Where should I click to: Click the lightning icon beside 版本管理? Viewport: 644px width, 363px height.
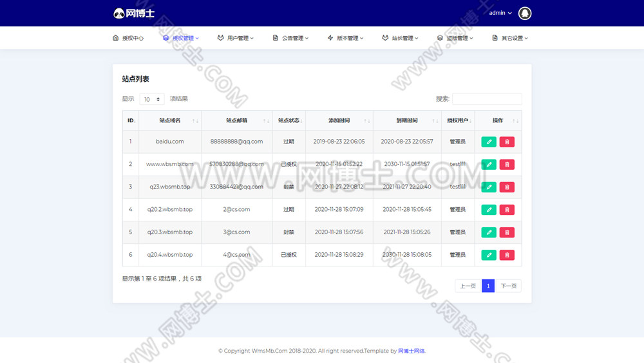330,38
